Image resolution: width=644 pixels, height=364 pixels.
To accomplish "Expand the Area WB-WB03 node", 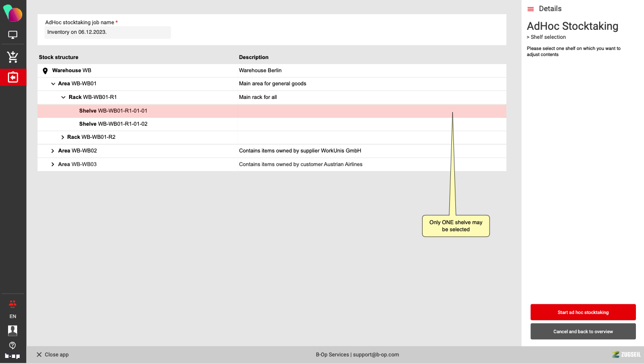I will (53, 165).
